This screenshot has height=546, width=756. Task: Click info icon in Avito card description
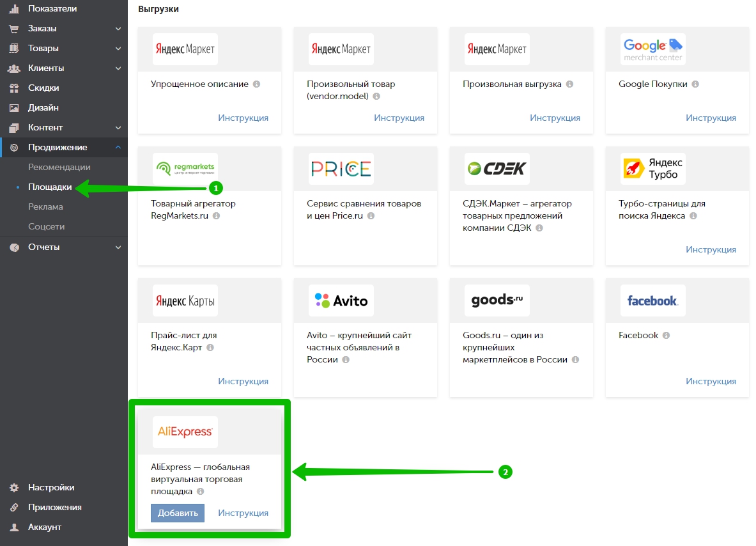click(346, 359)
